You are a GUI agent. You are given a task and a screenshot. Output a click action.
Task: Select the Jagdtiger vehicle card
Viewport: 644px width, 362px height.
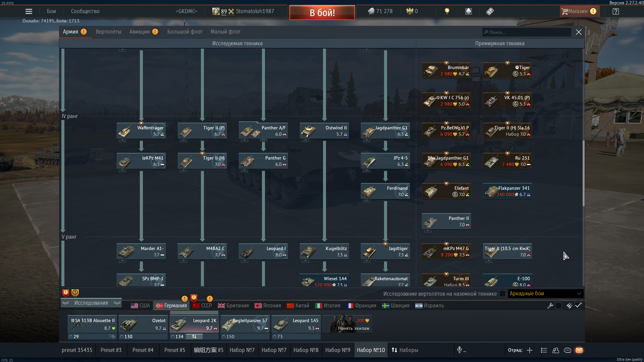pyautogui.click(x=385, y=251)
